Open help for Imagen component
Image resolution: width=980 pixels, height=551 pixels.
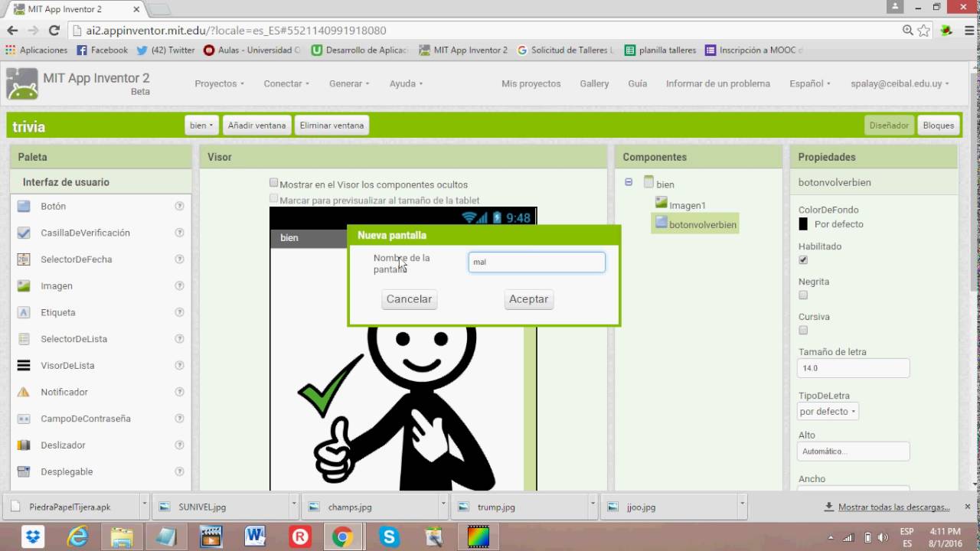pyautogui.click(x=179, y=285)
